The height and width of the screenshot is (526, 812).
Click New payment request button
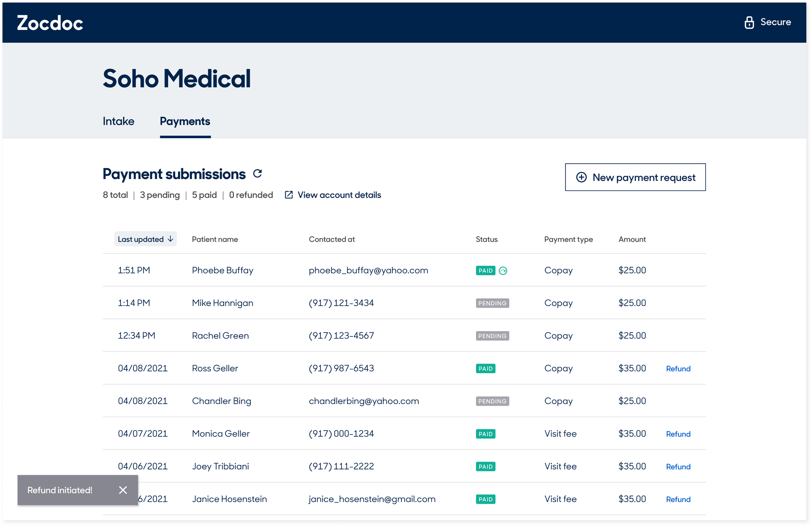click(x=635, y=177)
